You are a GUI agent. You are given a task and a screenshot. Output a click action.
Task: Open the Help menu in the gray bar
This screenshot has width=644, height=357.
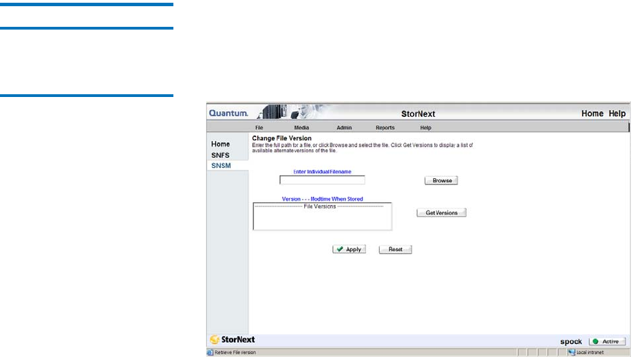425,128
